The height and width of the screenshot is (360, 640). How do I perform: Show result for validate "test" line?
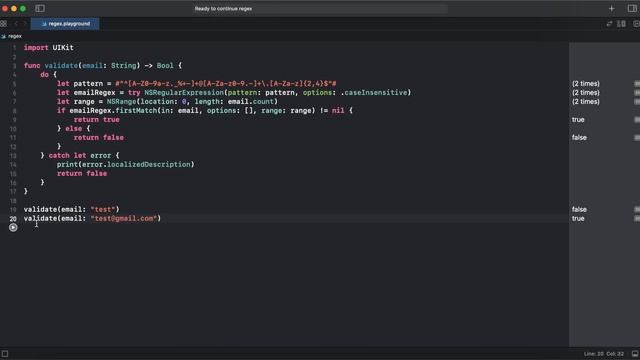pos(637,209)
